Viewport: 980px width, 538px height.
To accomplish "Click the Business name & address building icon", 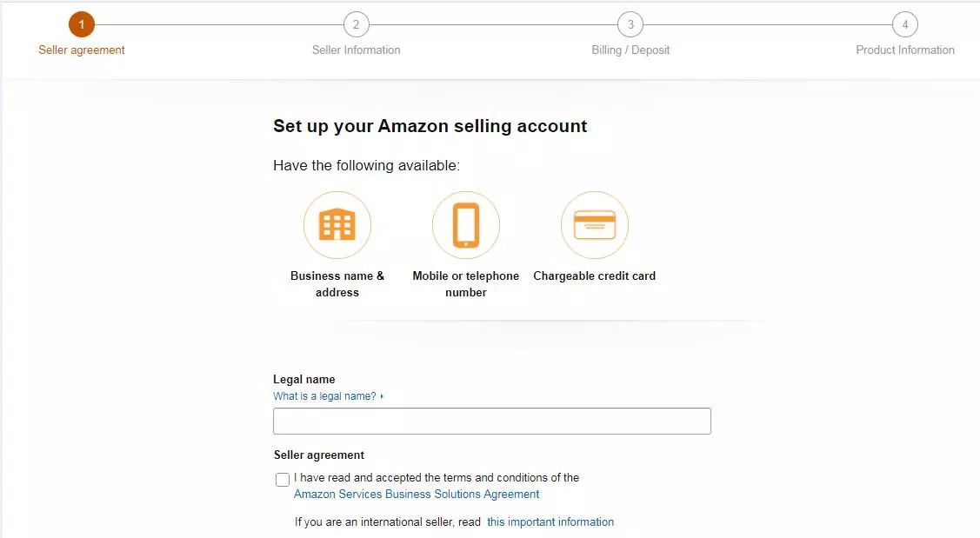I will click(x=337, y=225).
